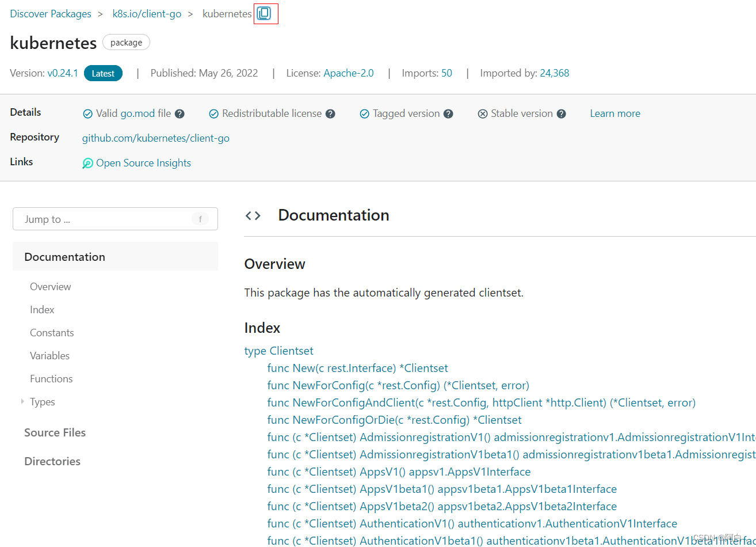Click help icon beside Redistributable license
This screenshot has height=547, width=756.
(330, 114)
